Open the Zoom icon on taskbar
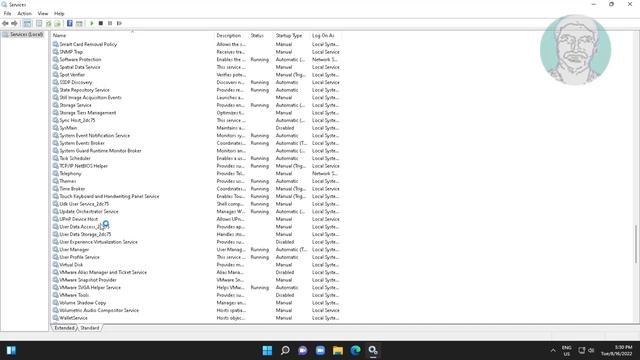 tap(320, 350)
